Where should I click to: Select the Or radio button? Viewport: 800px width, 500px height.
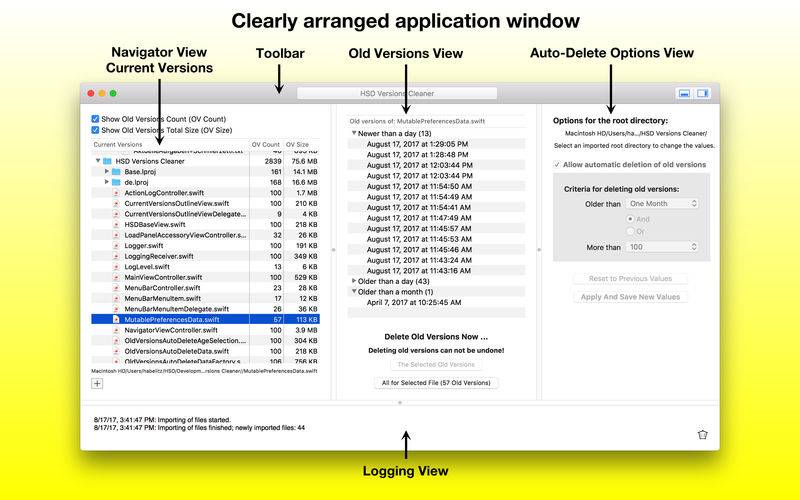pos(630,231)
